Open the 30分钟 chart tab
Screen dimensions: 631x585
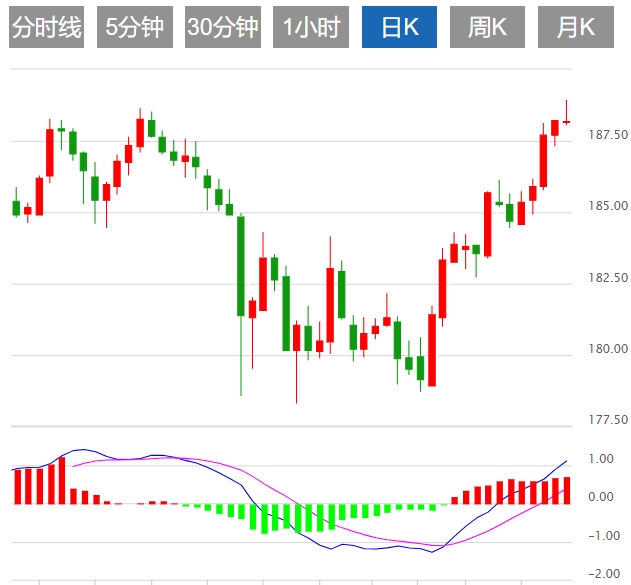click(222, 28)
